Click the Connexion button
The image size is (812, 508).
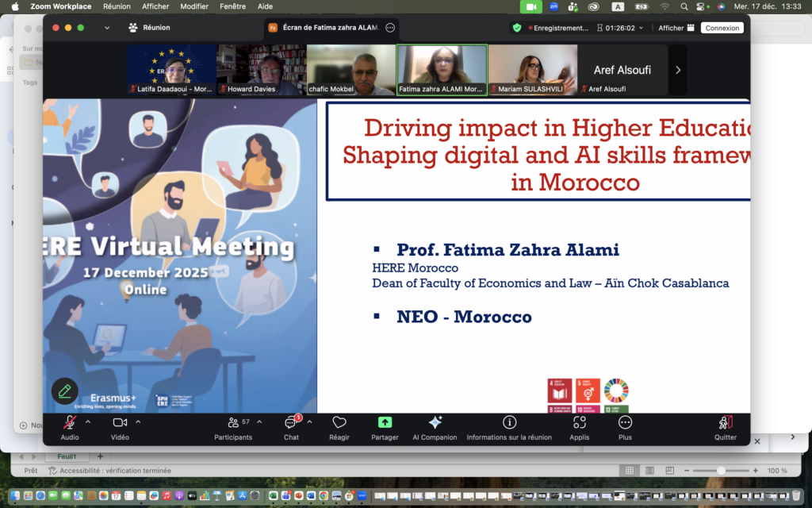[722, 28]
